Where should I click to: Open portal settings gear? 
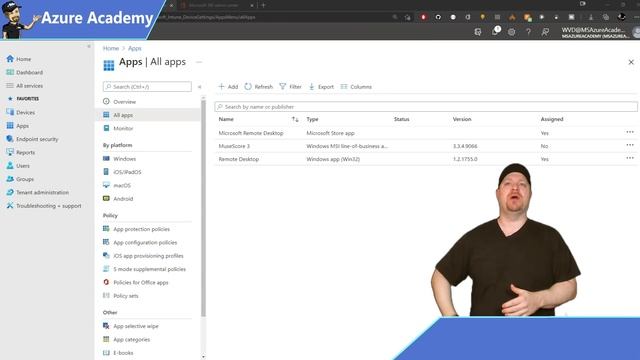[x=511, y=31]
